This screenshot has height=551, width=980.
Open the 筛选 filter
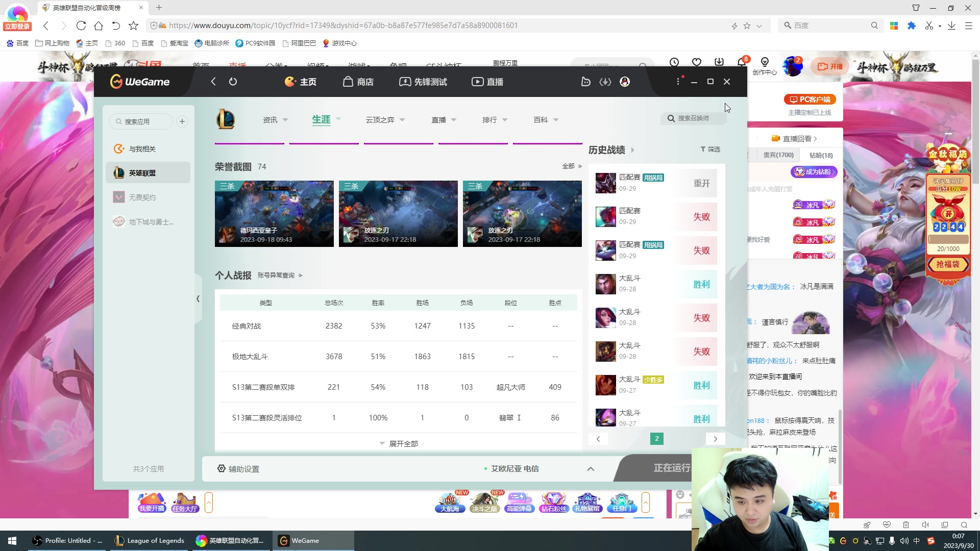[710, 149]
